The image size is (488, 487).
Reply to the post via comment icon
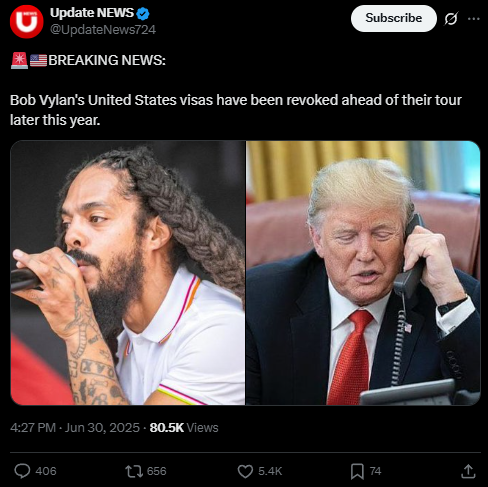[x=22, y=471]
